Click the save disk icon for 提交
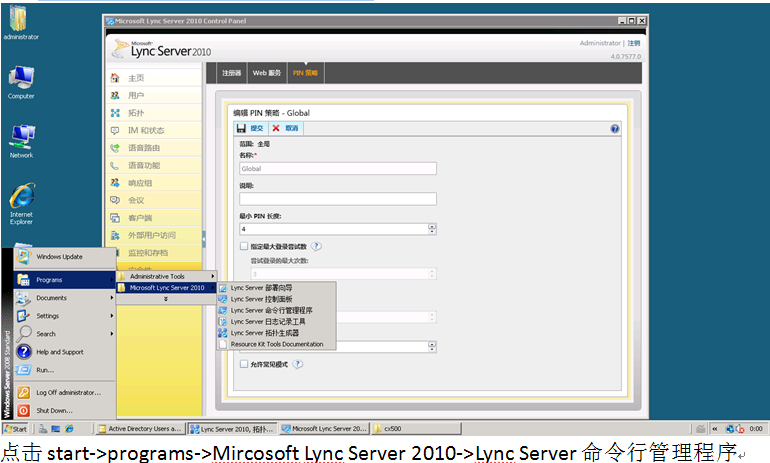The image size is (770, 463). tap(241, 129)
